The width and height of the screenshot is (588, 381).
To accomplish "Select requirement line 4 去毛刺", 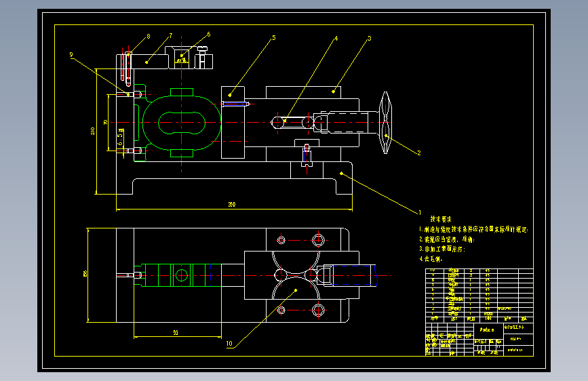I will point(431,259).
